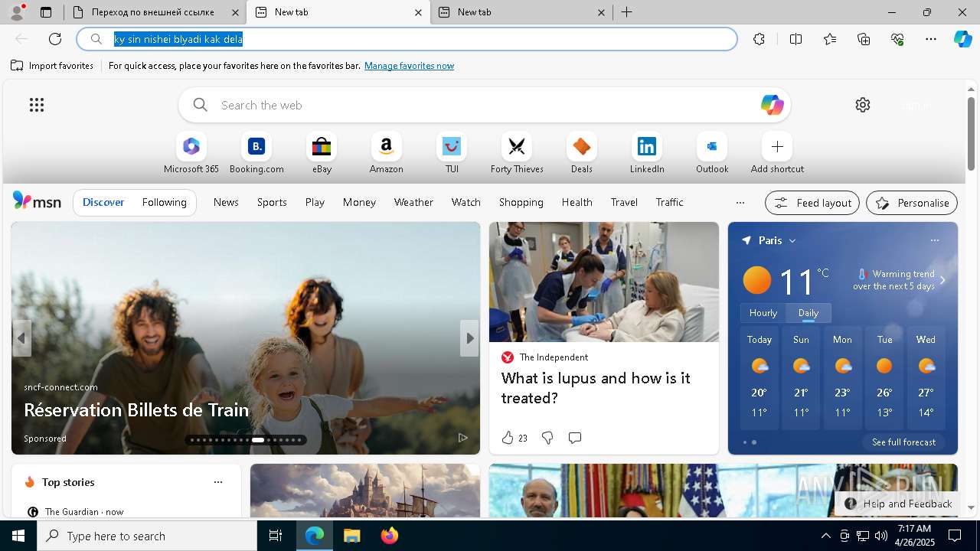
Task: Open File Explorer from the taskbar
Action: 351,536
